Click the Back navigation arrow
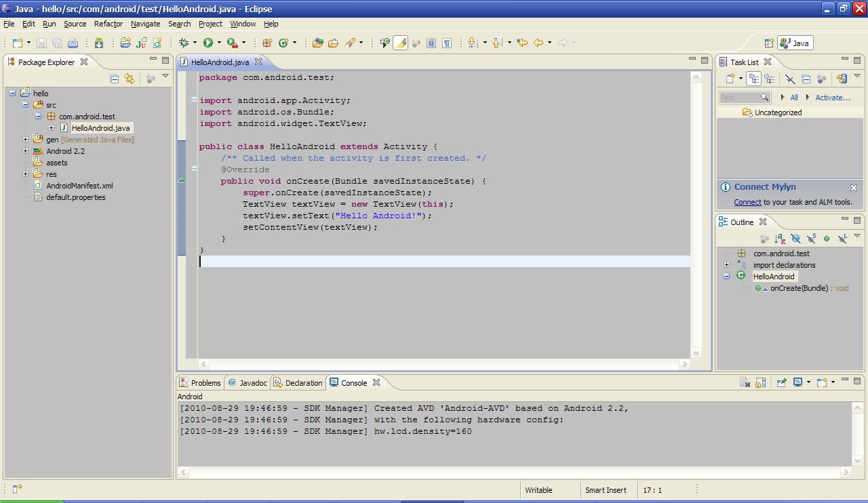868x503 pixels. pyautogui.click(x=538, y=43)
